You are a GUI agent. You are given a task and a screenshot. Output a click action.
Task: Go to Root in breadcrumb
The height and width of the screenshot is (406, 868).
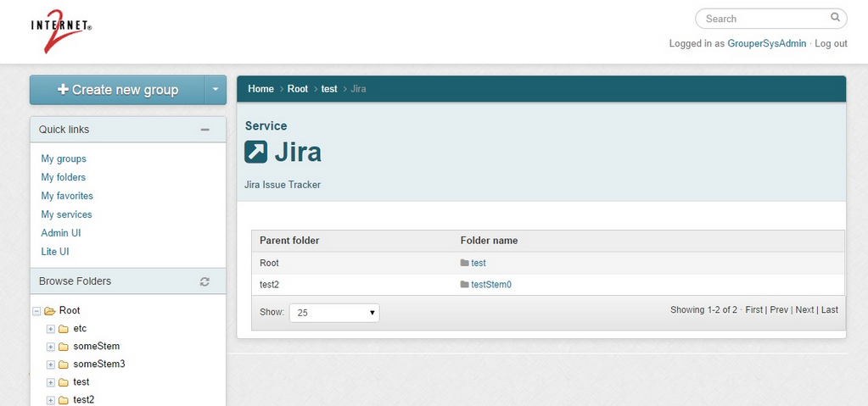tap(298, 89)
